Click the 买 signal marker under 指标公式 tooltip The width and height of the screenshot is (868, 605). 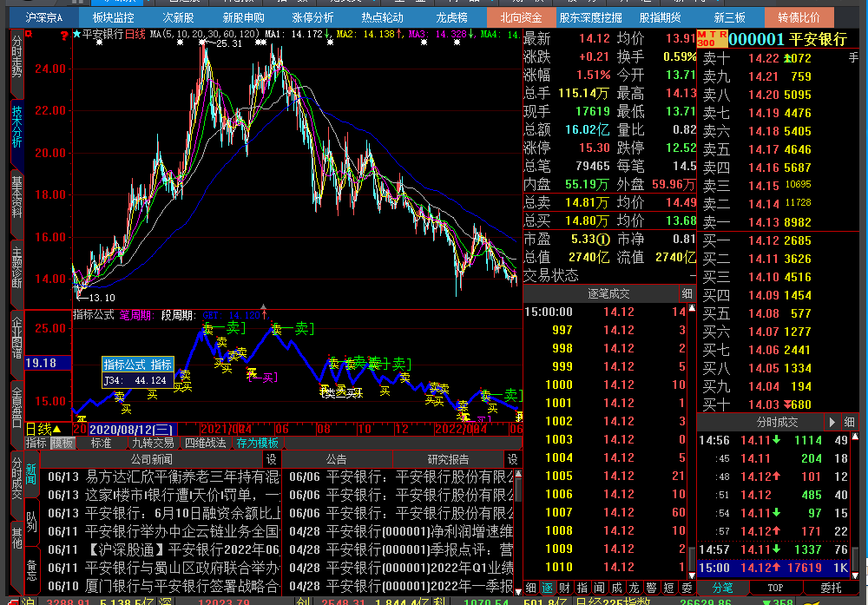click(x=152, y=394)
